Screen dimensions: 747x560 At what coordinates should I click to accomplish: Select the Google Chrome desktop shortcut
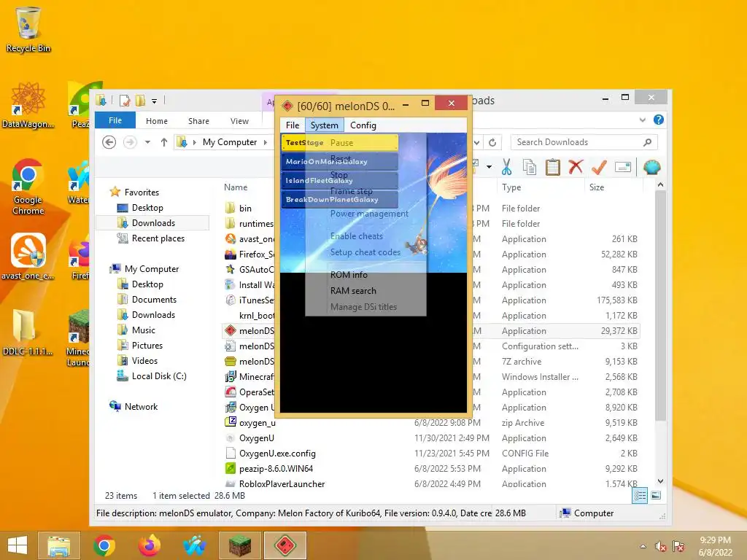pos(28,187)
